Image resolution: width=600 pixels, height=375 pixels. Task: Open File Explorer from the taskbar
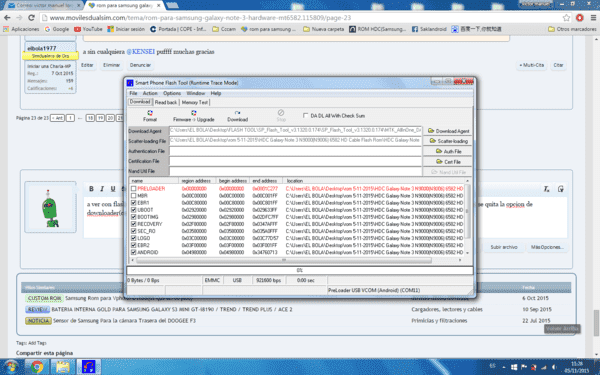click(x=63, y=367)
